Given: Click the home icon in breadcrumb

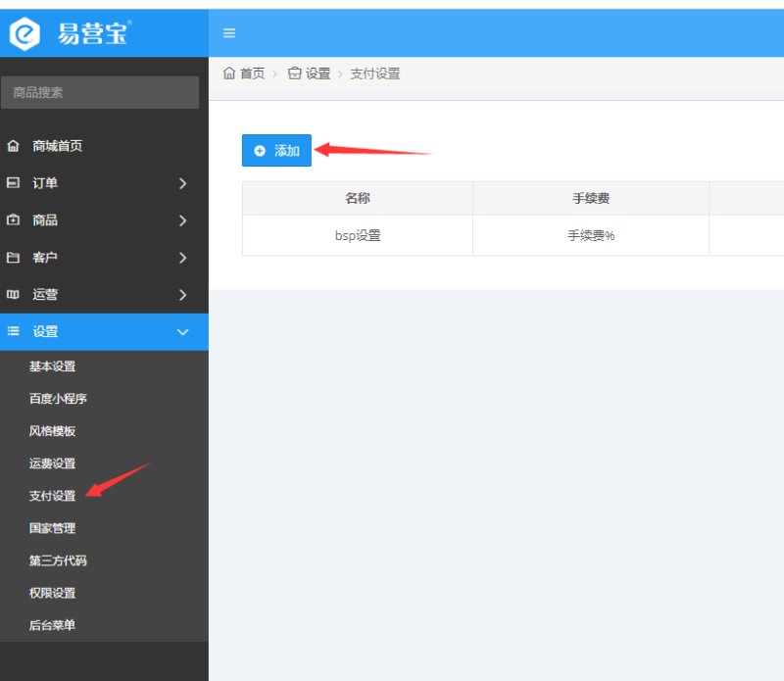Looking at the screenshot, I should coord(229,73).
